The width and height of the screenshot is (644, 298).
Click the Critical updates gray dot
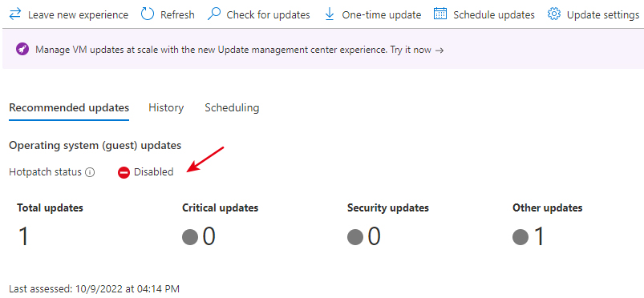(190, 237)
